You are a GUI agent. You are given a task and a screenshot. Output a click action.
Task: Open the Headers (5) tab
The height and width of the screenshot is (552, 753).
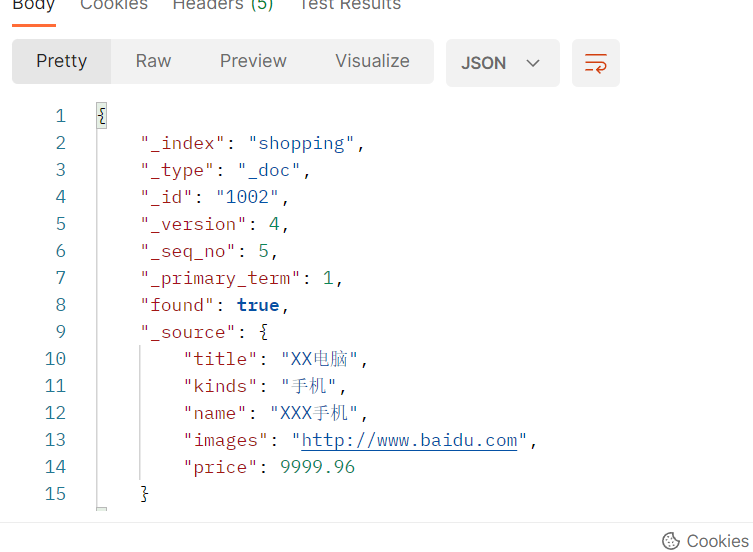tap(223, 5)
